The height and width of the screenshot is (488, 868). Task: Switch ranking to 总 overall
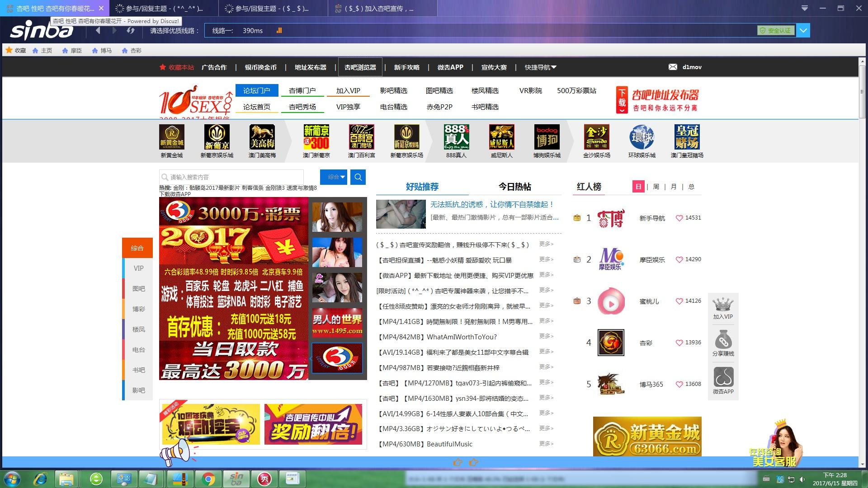pyautogui.click(x=691, y=187)
